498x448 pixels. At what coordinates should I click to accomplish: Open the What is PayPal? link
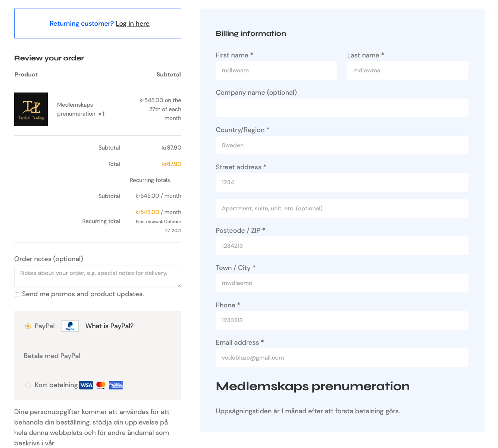[x=109, y=326]
